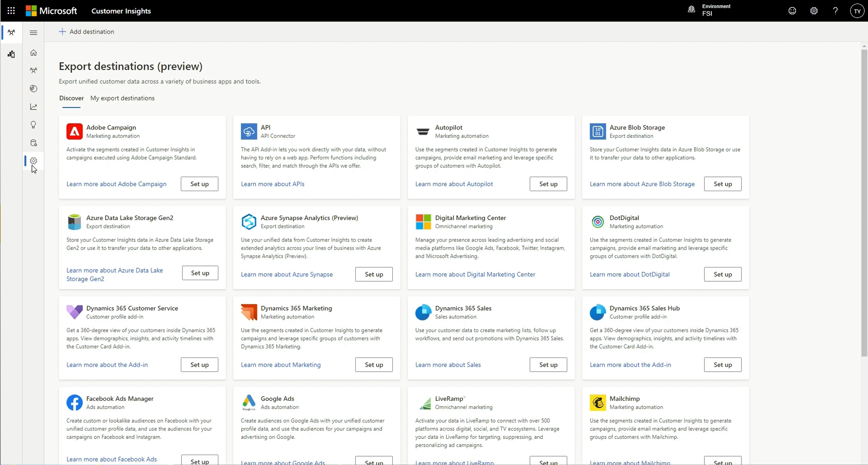Open Measures chart icon in sidebar
868x465 pixels.
tap(33, 107)
